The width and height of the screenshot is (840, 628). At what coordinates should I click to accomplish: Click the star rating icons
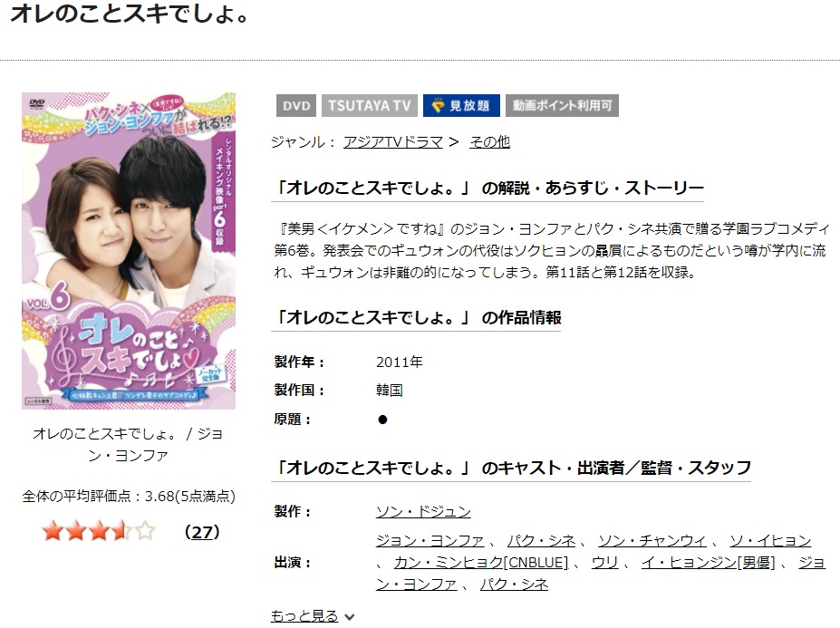99,532
